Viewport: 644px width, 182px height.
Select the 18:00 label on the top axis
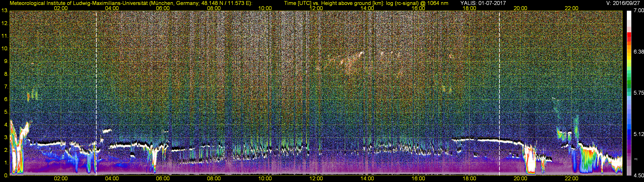(469, 8)
